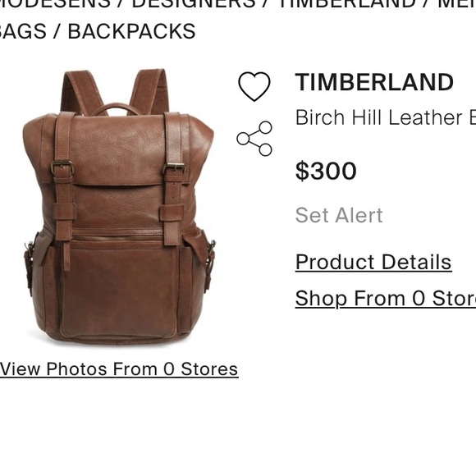Select TIMBERLAND in the breadcrumb trail
476x476 pixels.
[x=346, y=3]
